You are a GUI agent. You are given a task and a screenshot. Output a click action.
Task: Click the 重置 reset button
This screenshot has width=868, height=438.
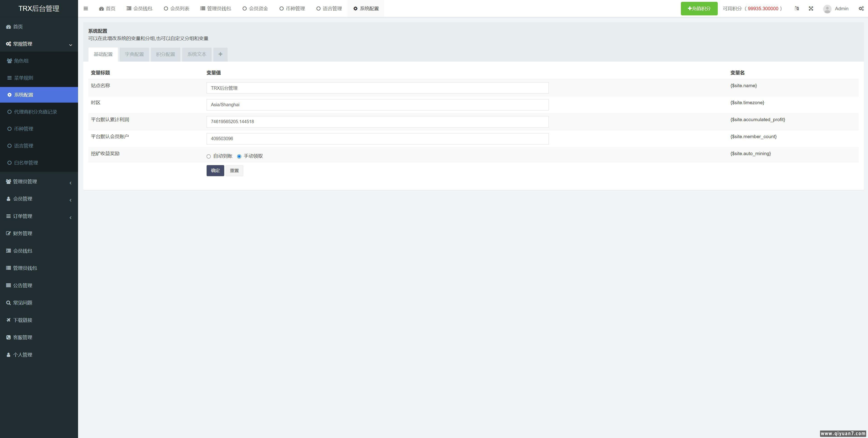coord(234,171)
